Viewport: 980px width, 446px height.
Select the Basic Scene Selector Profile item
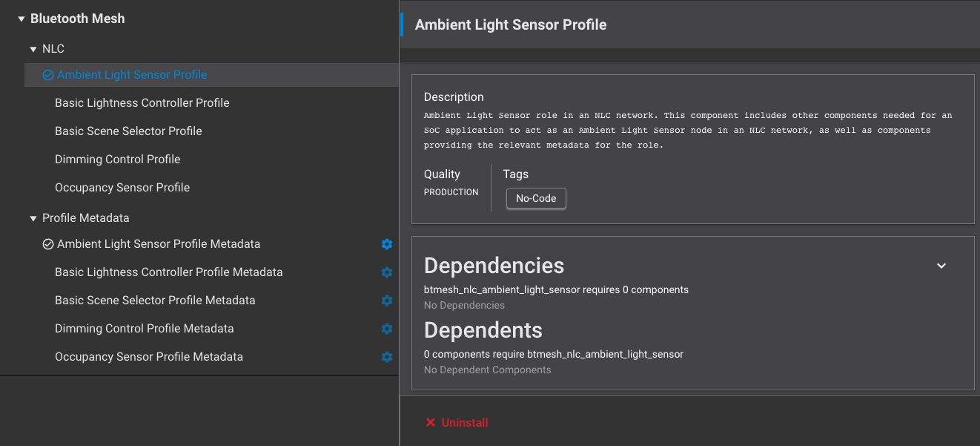tap(128, 131)
